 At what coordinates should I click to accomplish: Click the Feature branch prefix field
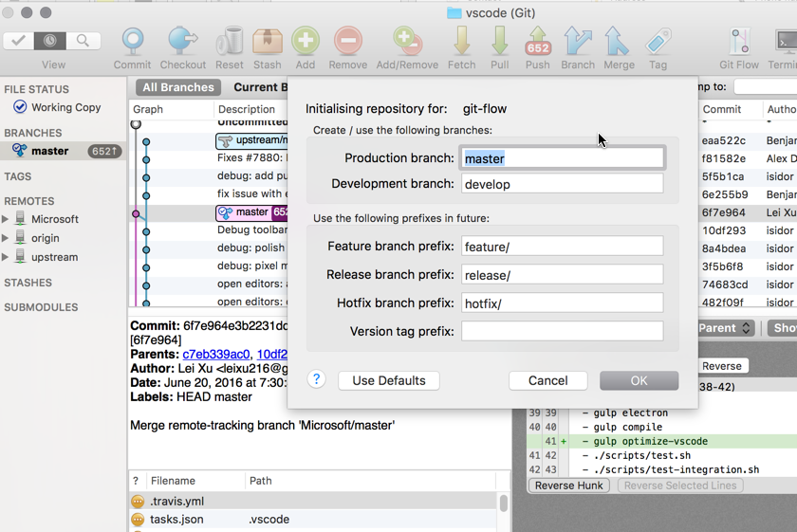pyautogui.click(x=562, y=247)
